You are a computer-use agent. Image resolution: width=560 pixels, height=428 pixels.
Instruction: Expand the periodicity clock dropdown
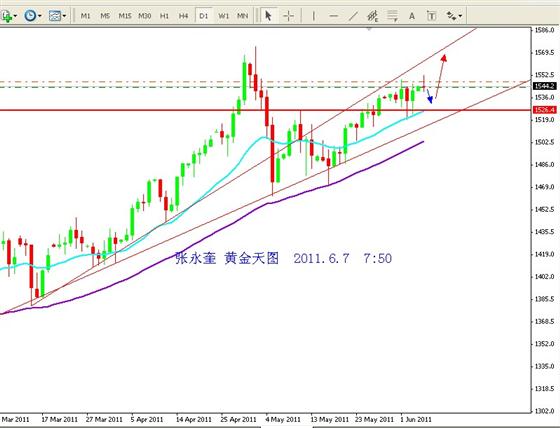click(39, 16)
